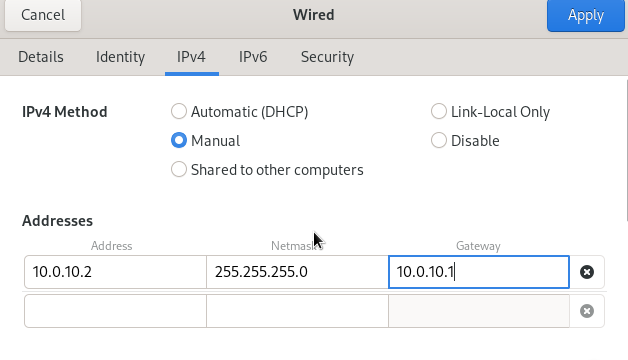The image size is (628, 360).
Task: Choose the Disable IPv4 option
Action: (465, 141)
